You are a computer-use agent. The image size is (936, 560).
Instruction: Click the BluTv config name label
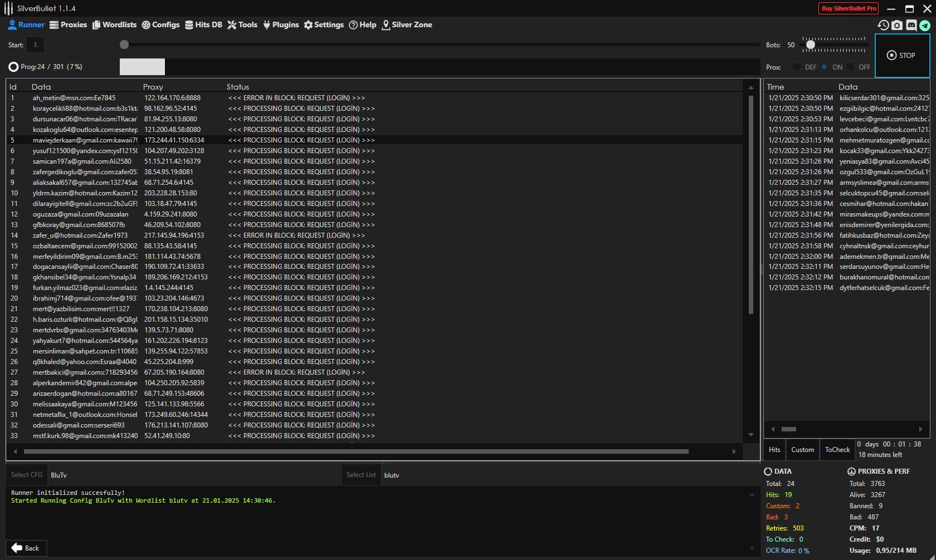tap(58, 475)
